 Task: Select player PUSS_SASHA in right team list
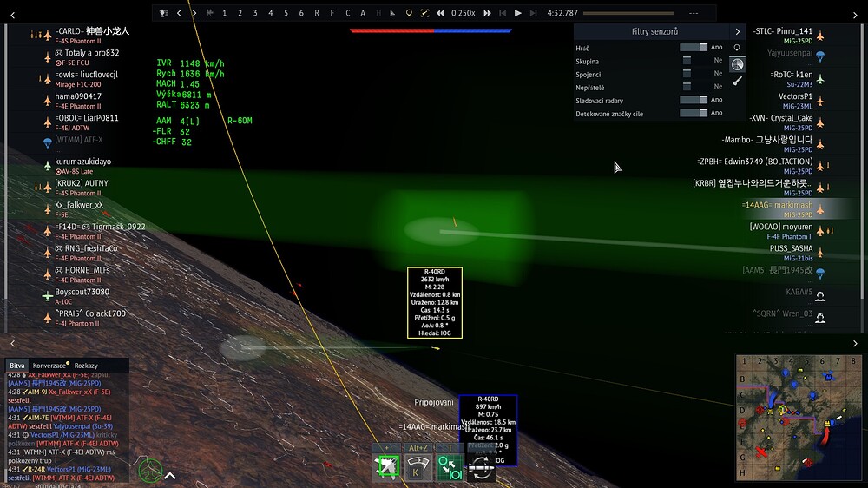coord(791,248)
